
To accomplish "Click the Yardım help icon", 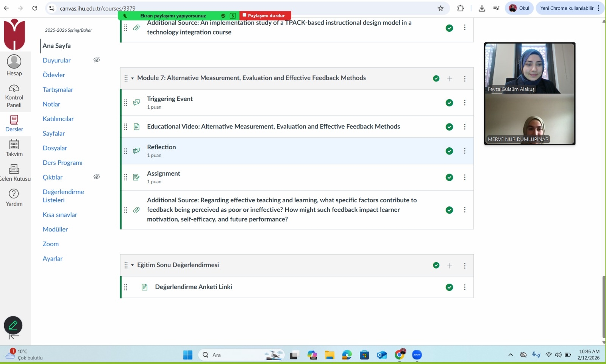I will [x=14, y=194].
